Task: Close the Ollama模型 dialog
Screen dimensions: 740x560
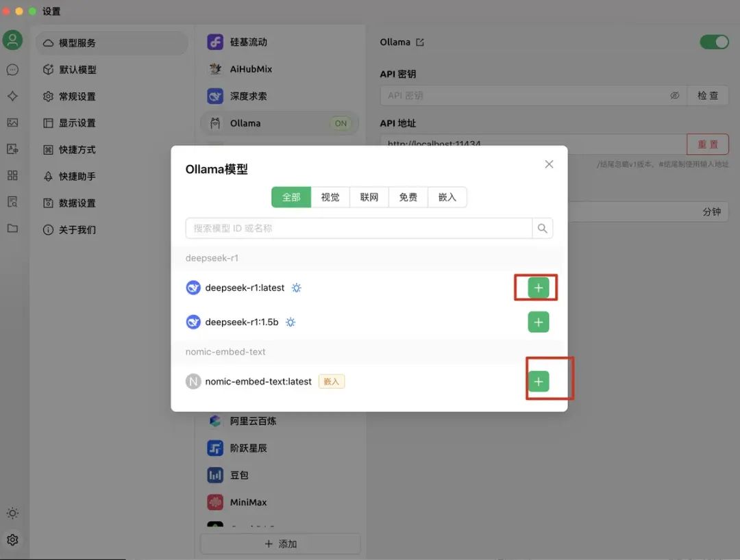Action: (x=549, y=164)
